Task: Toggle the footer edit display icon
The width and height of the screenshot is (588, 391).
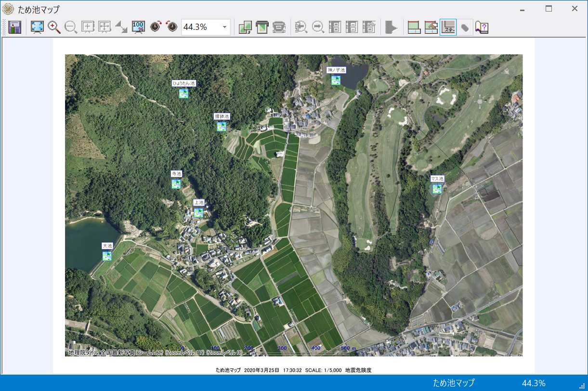Action: [x=431, y=27]
